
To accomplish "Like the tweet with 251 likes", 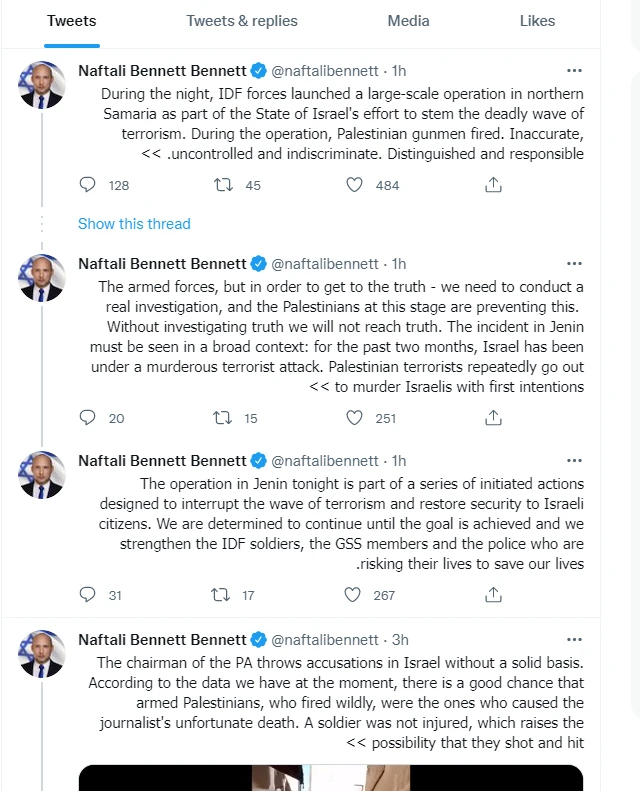I will pyautogui.click(x=354, y=418).
